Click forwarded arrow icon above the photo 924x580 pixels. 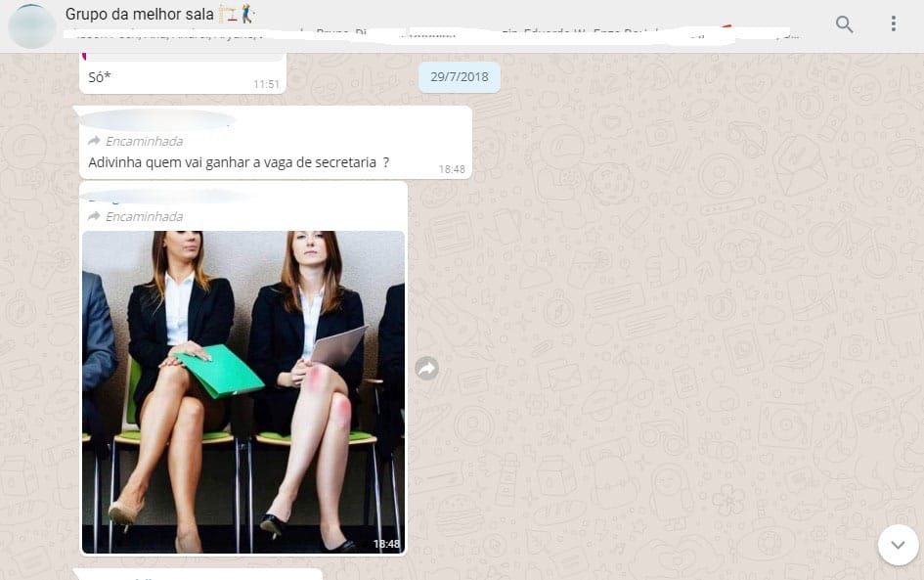pos(95,216)
